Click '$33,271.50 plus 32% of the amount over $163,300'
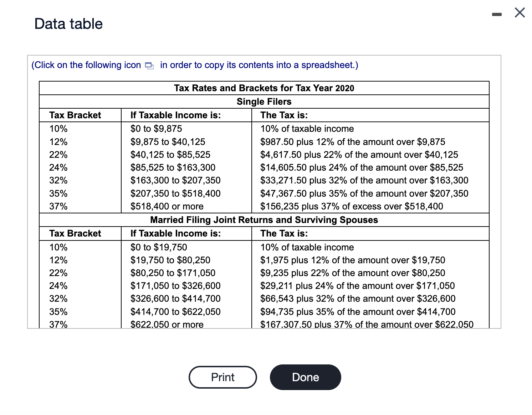532x415 pixels. [364, 180]
